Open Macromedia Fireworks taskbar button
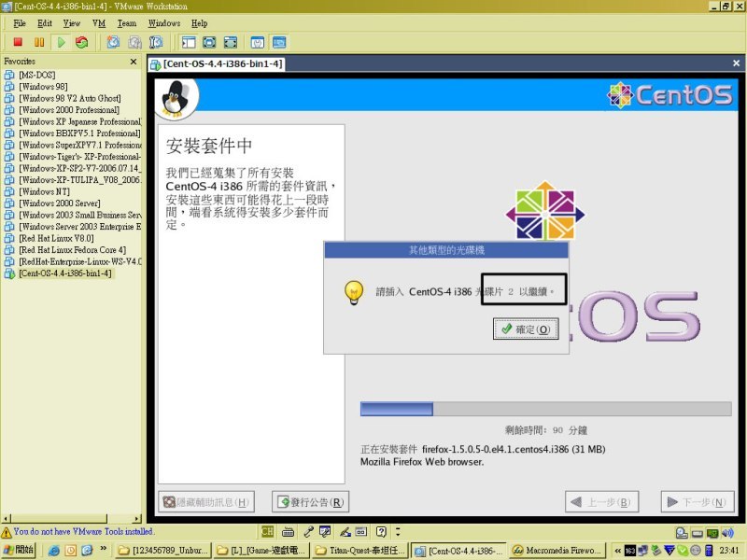The image size is (747, 560). tap(557, 551)
